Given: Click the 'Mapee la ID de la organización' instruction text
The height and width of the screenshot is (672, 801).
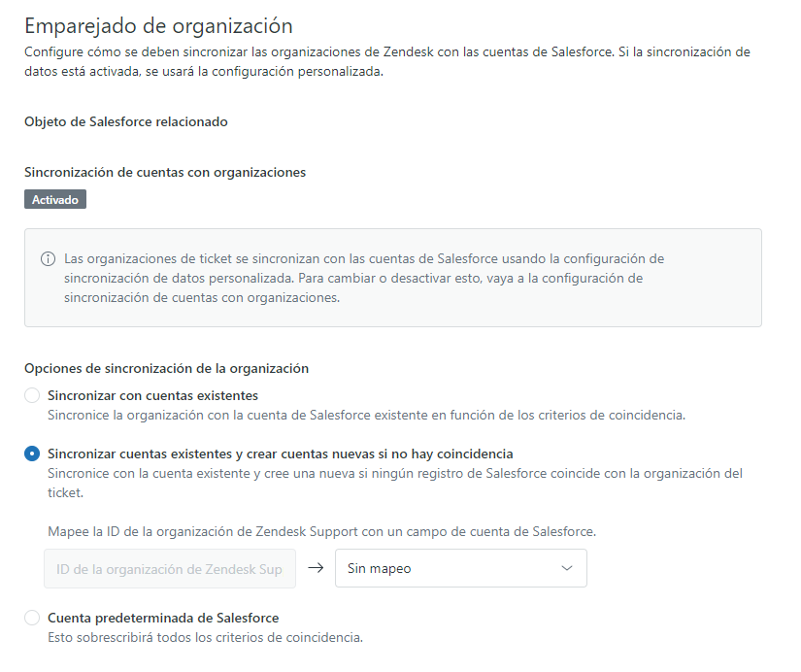Looking at the screenshot, I should pyautogui.click(x=321, y=531).
